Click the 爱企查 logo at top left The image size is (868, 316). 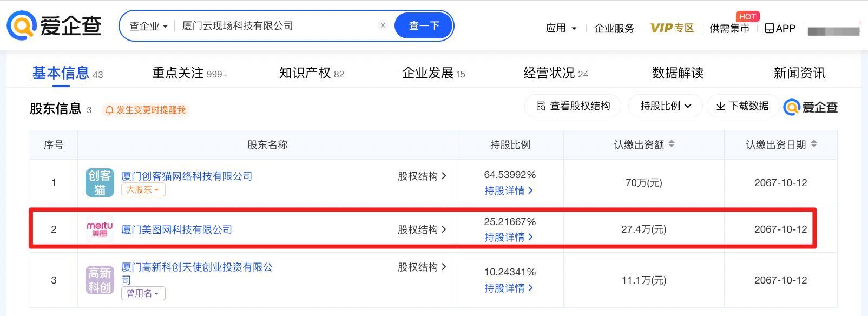pyautogui.click(x=54, y=25)
